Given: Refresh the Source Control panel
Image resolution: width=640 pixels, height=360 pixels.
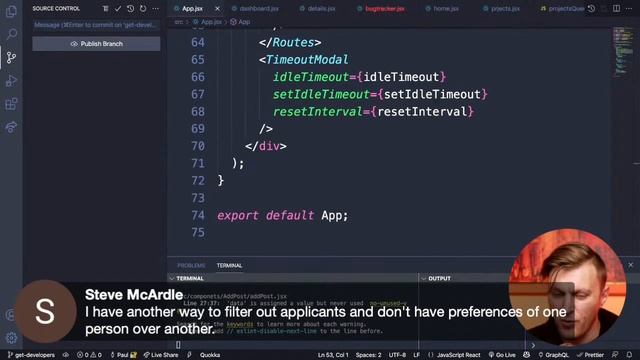Looking at the screenshot, I should tap(143, 9).
